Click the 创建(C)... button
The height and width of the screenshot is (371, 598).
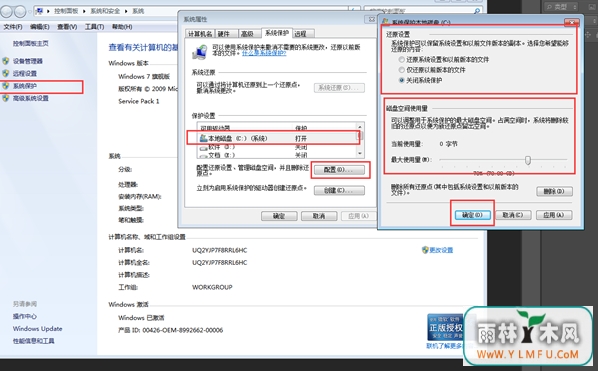(339, 190)
